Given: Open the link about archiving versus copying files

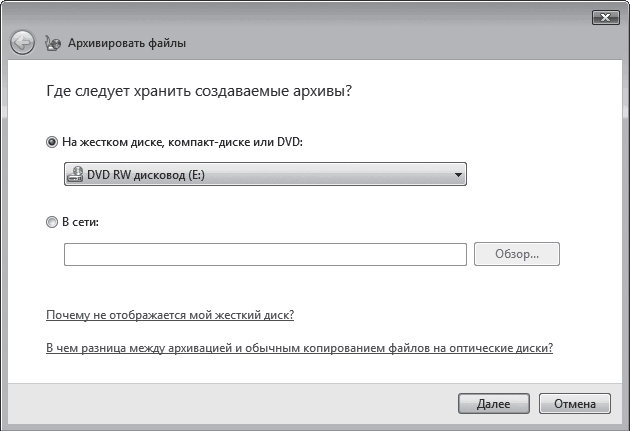Looking at the screenshot, I should point(300,348).
